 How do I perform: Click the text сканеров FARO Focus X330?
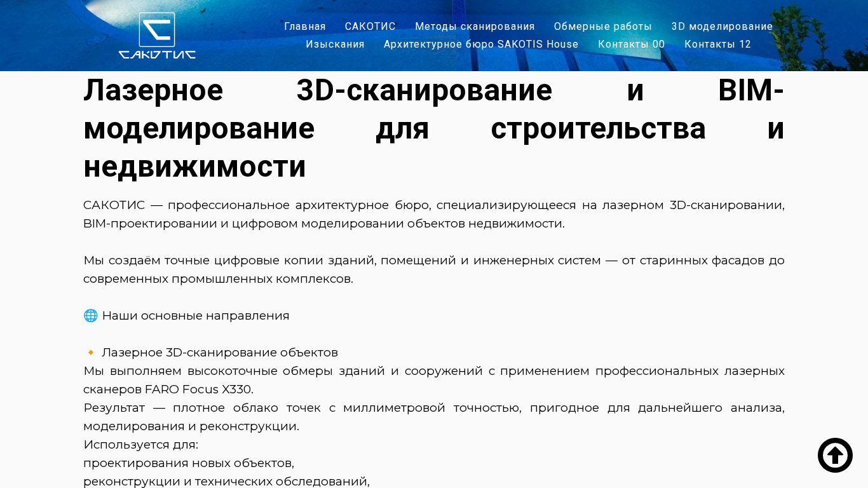168,390
